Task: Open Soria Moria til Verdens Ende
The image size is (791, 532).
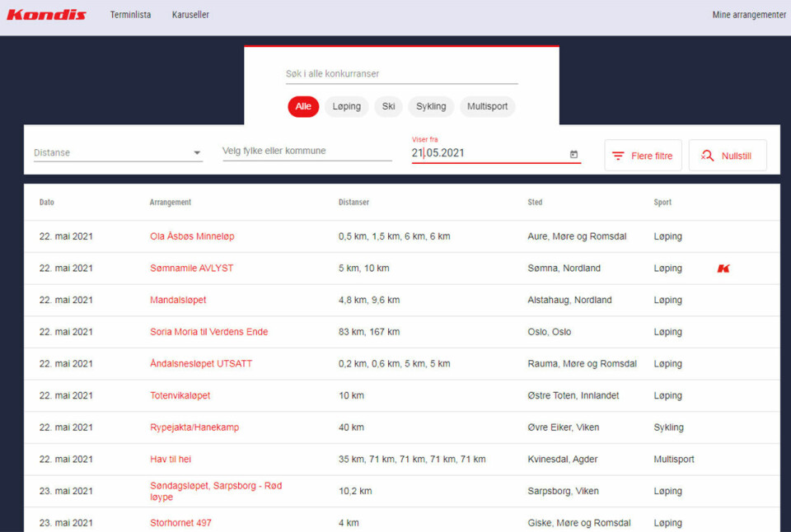Action: [x=208, y=331]
